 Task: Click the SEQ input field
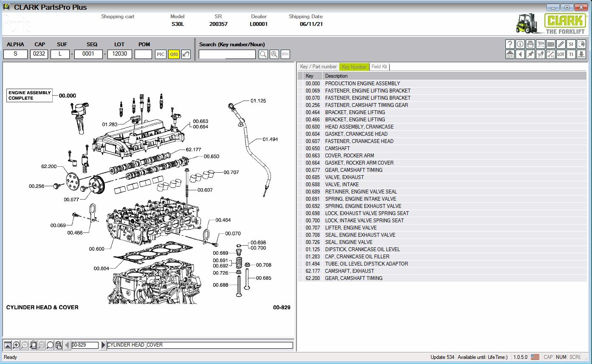(88, 54)
